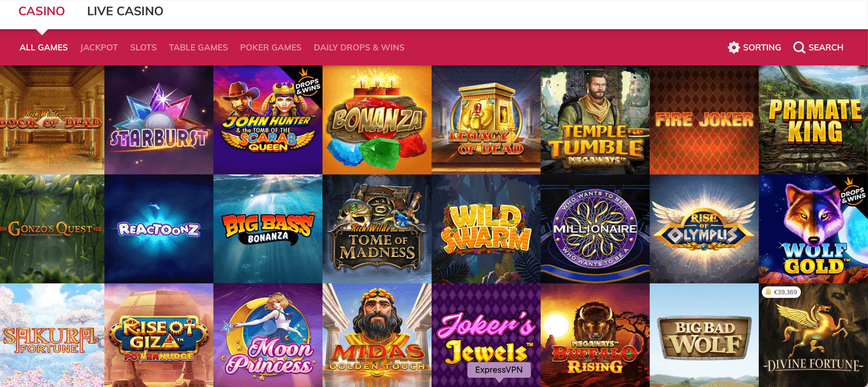The width and height of the screenshot is (868, 387).
Task: Open Fire Joker game tile
Action: pyautogui.click(x=705, y=120)
